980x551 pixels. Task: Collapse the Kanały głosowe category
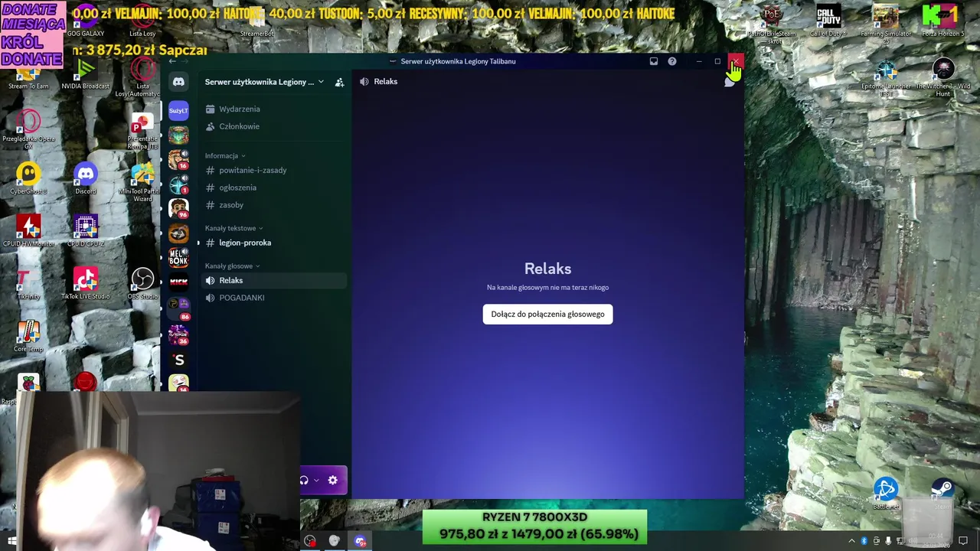(232, 266)
